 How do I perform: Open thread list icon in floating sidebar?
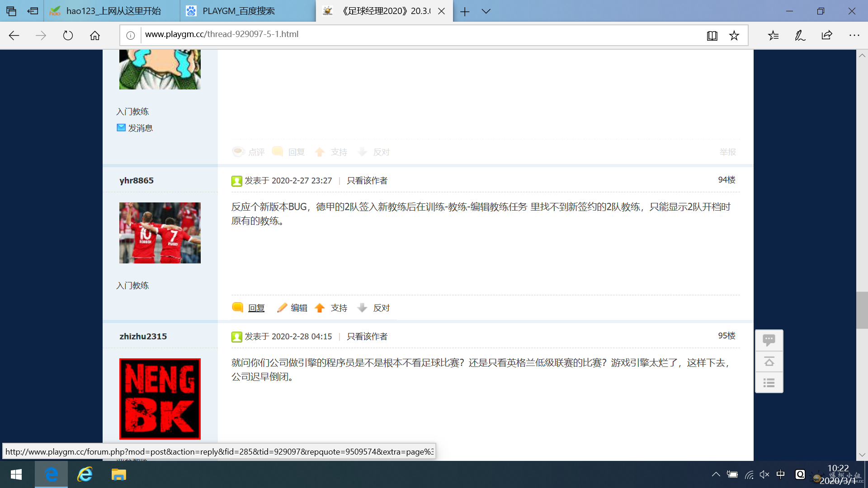click(769, 383)
